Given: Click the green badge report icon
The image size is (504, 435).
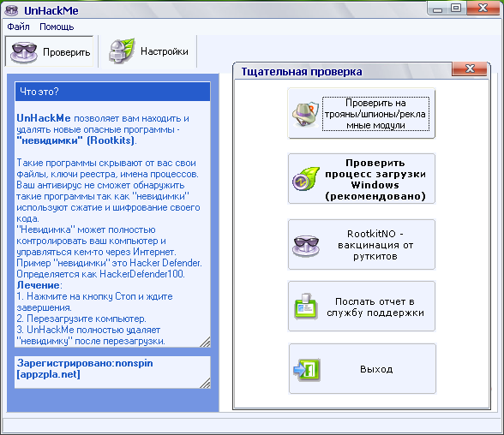Looking at the screenshot, I should [306, 306].
